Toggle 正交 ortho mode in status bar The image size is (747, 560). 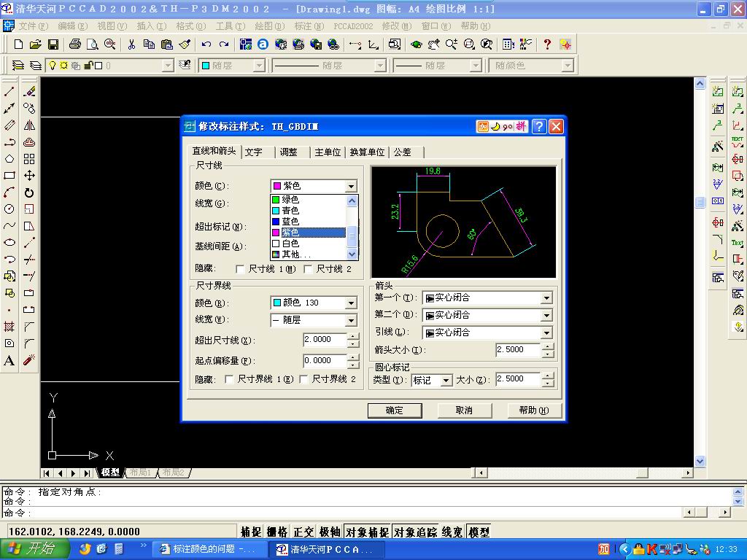(303, 532)
